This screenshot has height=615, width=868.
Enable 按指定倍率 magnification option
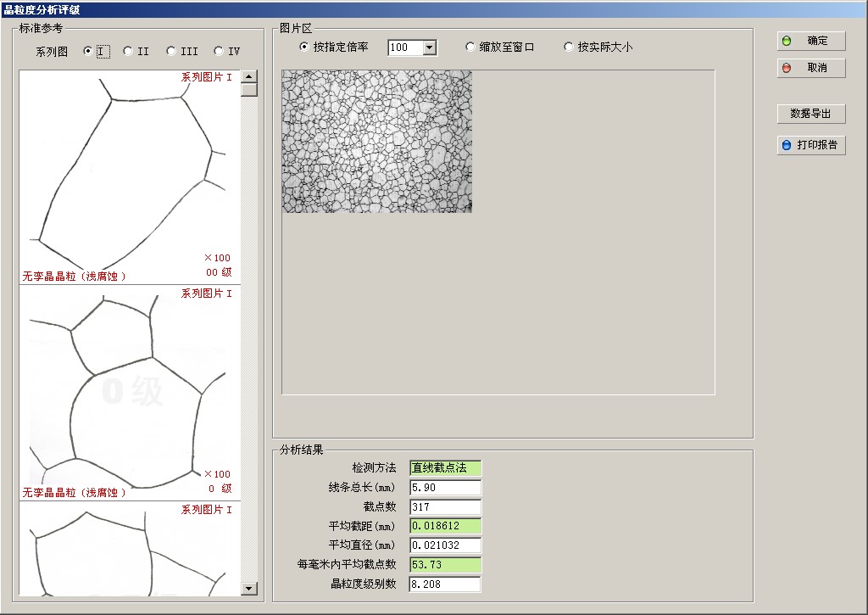305,48
